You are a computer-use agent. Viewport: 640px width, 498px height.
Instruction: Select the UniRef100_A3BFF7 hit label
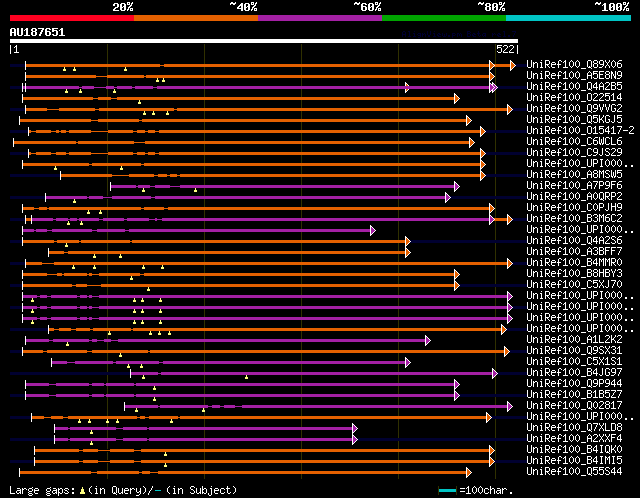pos(574,251)
